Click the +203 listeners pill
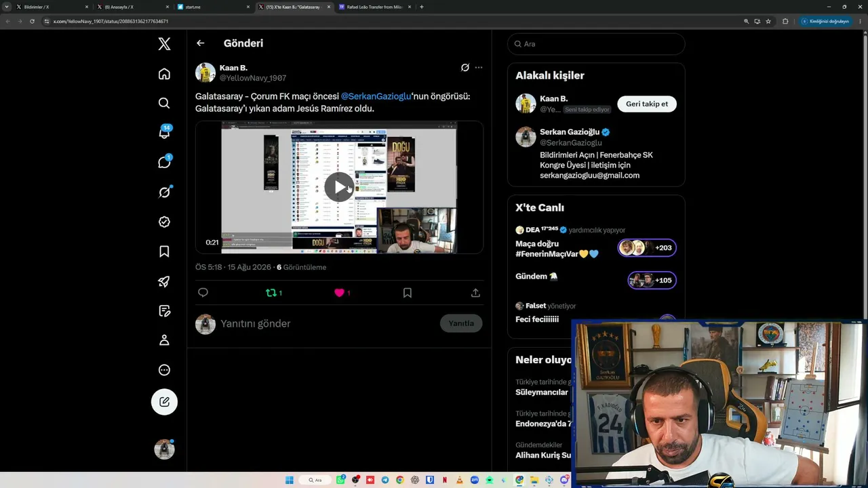The height and width of the screenshot is (488, 868). click(647, 248)
